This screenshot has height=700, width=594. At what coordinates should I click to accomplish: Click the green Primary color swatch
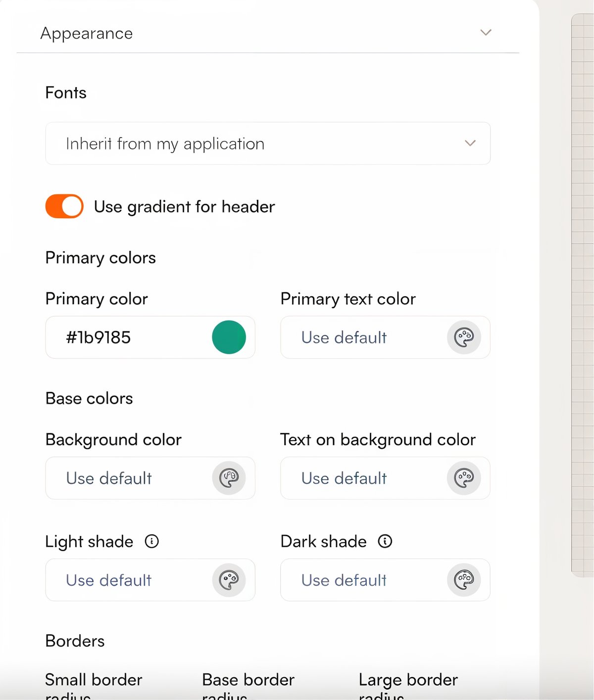click(x=229, y=337)
